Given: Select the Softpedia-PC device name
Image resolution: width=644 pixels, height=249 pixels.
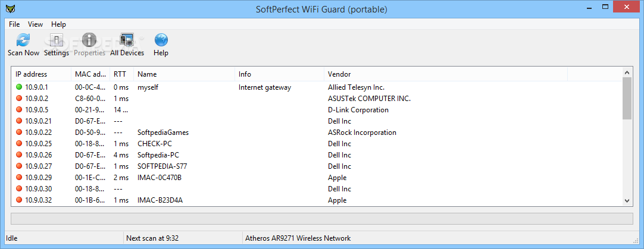Looking at the screenshot, I should pyautogui.click(x=158, y=155).
